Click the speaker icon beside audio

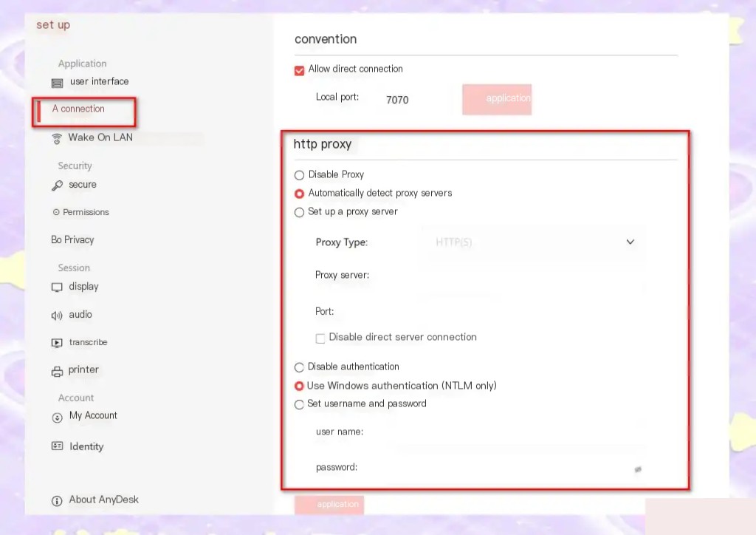(57, 316)
